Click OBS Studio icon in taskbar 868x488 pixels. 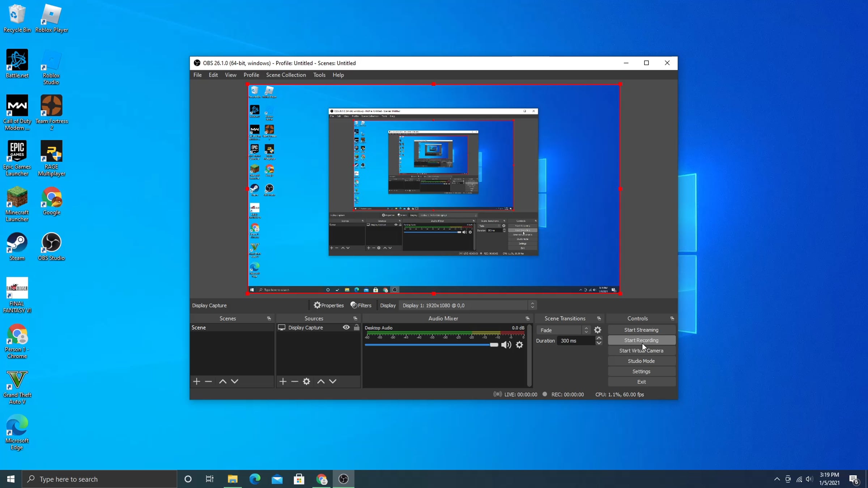(344, 479)
